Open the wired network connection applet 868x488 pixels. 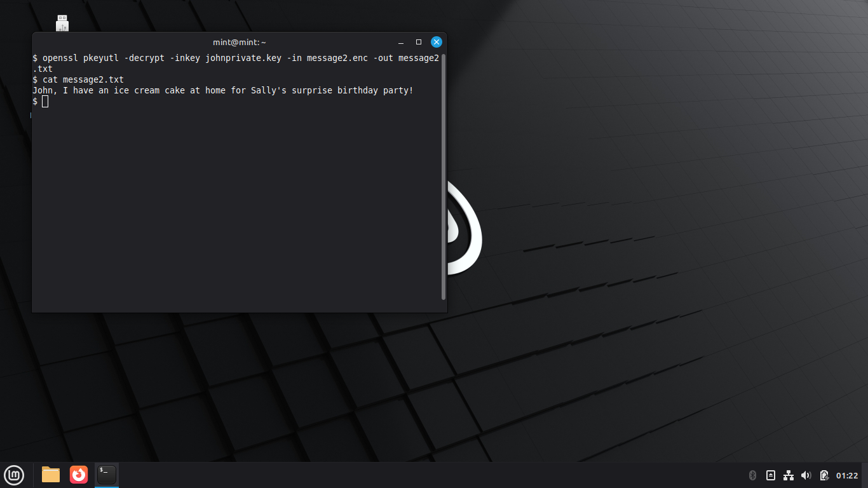point(789,475)
